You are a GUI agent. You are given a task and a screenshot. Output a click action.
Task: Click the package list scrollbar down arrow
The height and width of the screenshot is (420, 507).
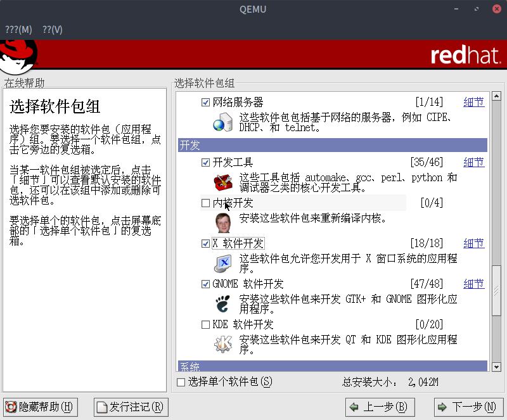tap(496, 367)
